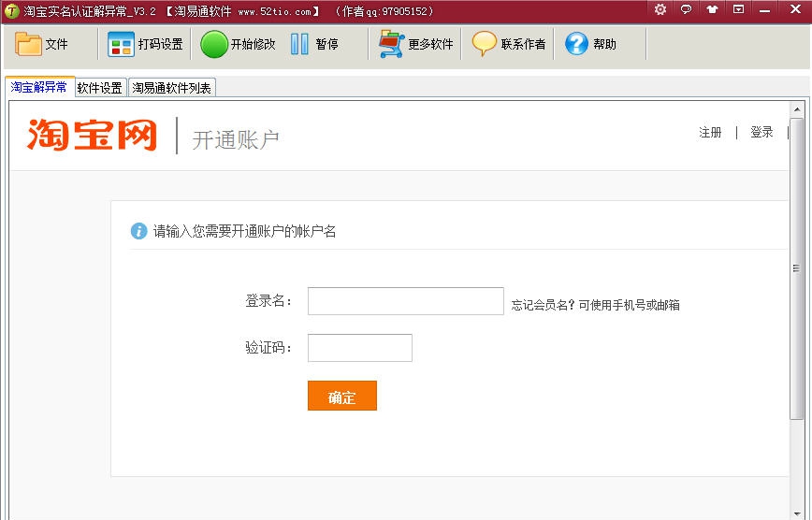Viewport: 812px width, 520px height.
Task: Click the title bar chat bubble icon
Action: [x=686, y=8]
